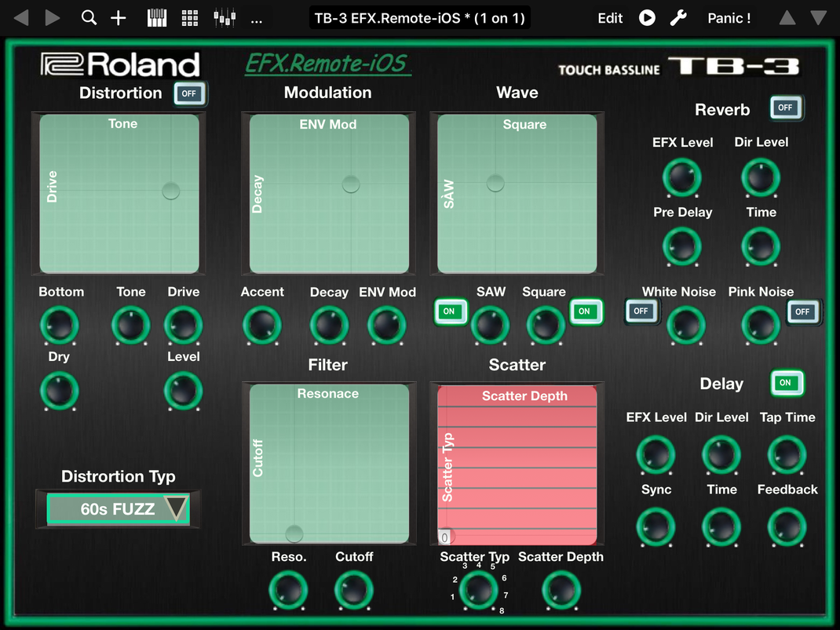Click the Tone/Drive XY pad handle
Image resolution: width=840 pixels, height=630 pixels.
click(171, 191)
